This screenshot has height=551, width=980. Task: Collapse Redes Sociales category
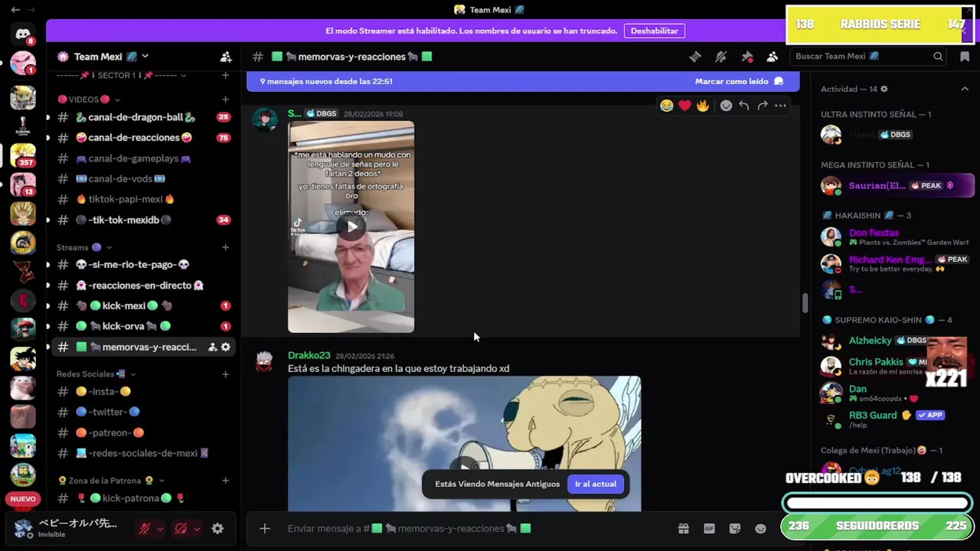click(x=96, y=374)
